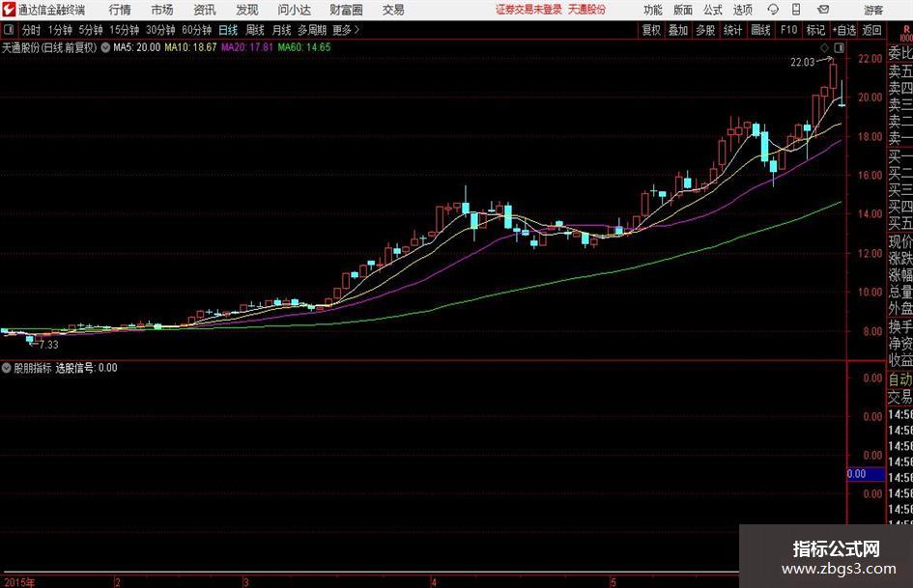Select the 周线 weekly chart tab
Viewport: 913px width, 588px height.
[x=255, y=30]
